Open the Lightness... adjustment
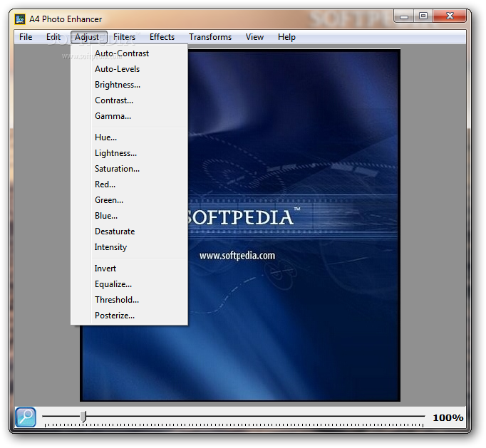486x448 pixels. click(x=130, y=153)
